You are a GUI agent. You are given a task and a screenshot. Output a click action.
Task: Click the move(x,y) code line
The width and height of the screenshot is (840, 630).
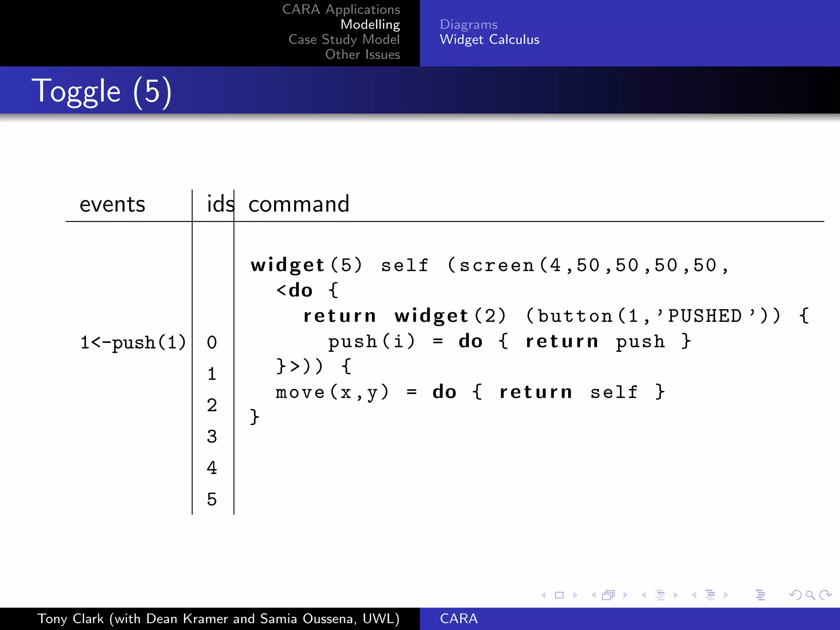click(x=470, y=392)
